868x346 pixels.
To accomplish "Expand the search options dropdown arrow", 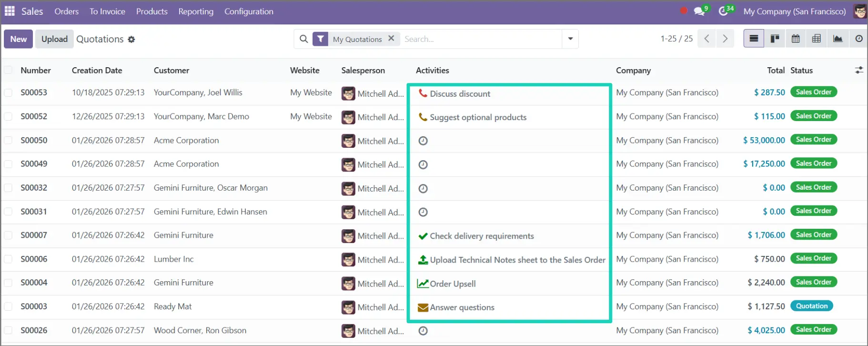I will [x=570, y=39].
